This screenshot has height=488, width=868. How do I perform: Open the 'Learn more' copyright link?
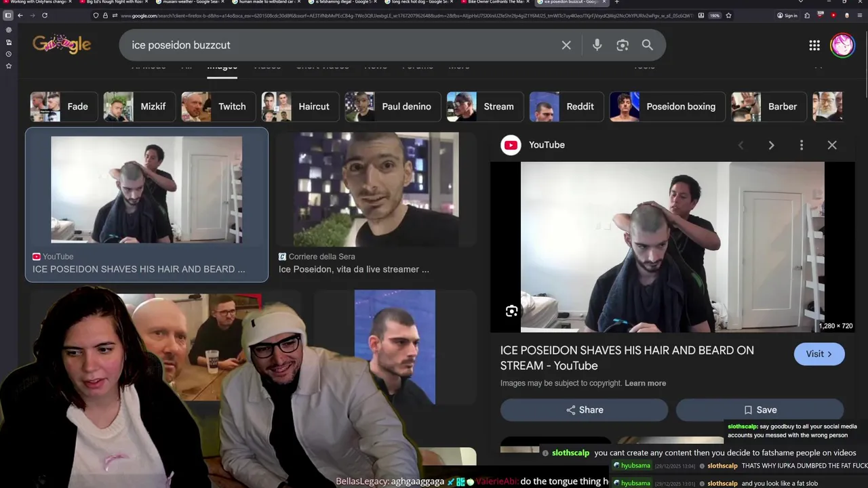pos(645,383)
